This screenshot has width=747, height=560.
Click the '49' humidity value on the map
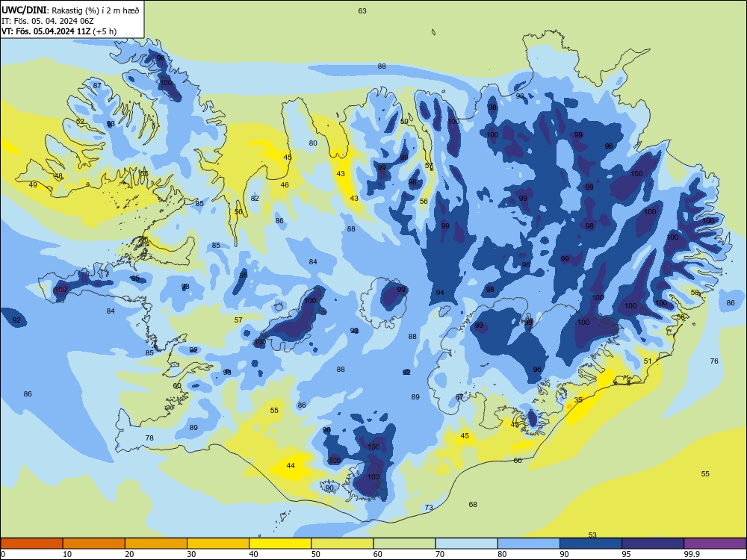pos(33,184)
